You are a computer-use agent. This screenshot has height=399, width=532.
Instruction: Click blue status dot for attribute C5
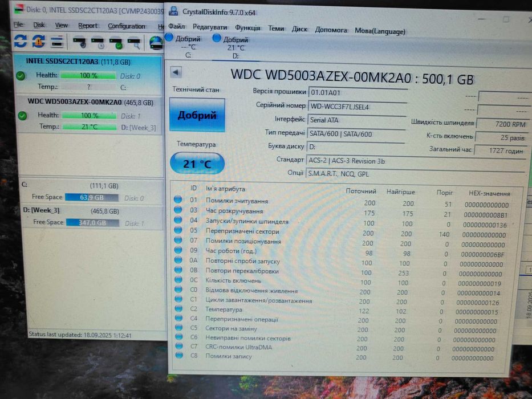tap(179, 327)
